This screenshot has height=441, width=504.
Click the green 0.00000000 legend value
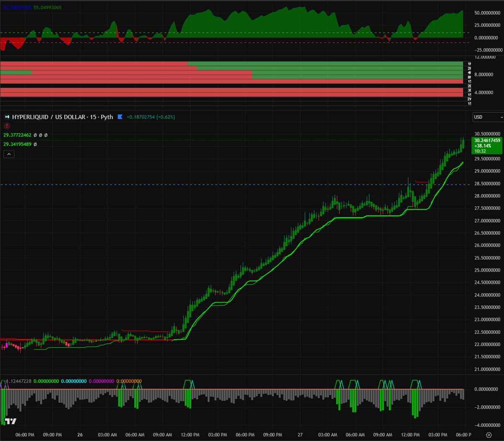pos(46,381)
